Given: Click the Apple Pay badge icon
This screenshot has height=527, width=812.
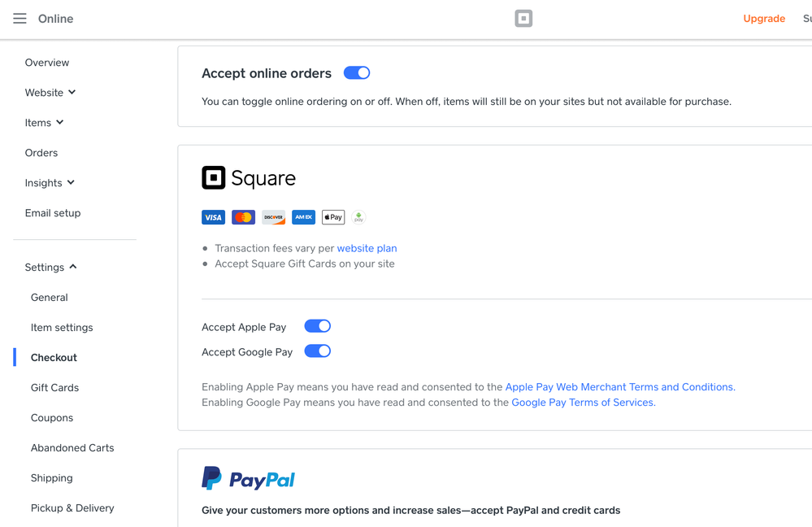Looking at the screenshot, I should 333,217.
